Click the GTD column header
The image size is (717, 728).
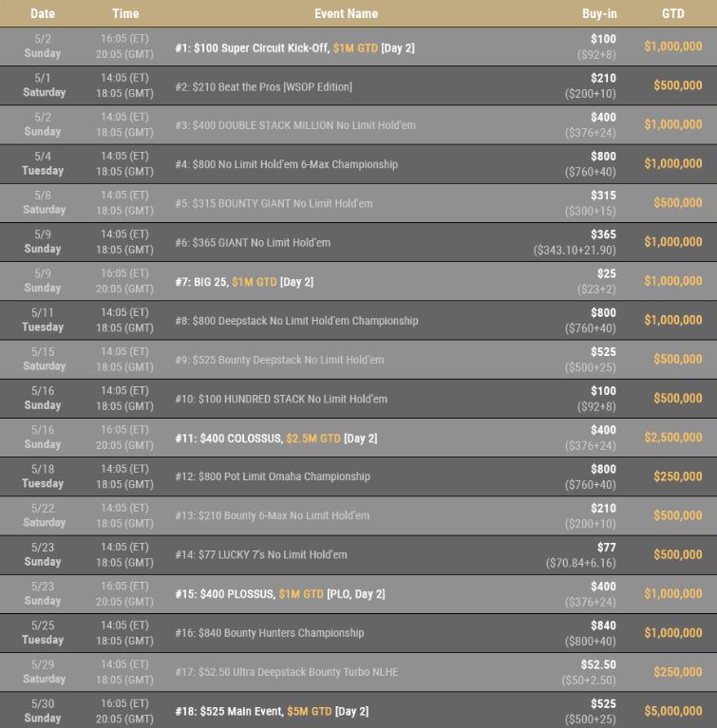pos(673,13)
